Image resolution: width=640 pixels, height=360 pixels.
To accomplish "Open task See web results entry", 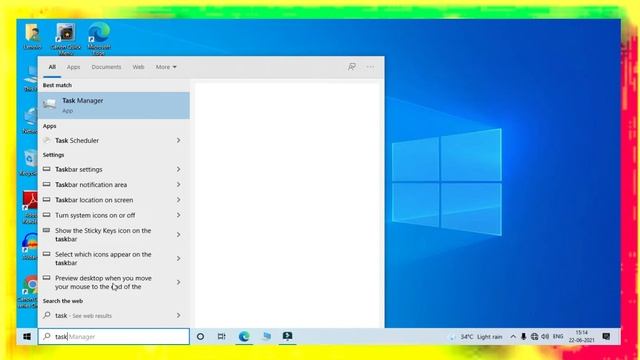I will point(113,315).
